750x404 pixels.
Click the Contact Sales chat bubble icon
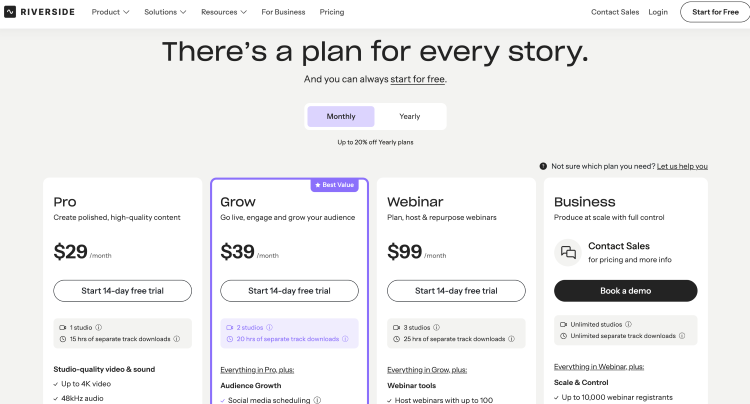point(568,252)
